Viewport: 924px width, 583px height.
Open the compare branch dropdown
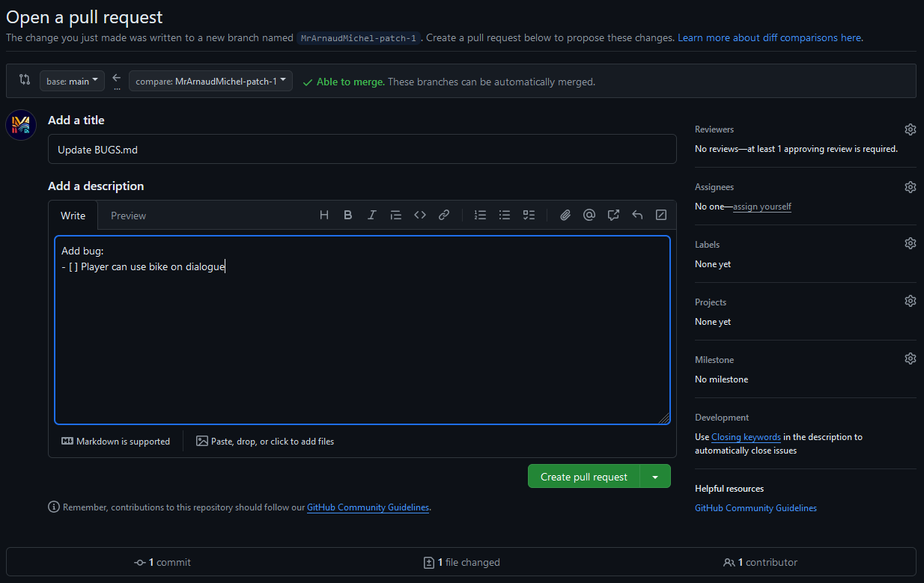pyautogui.click(x=210, y=81)
